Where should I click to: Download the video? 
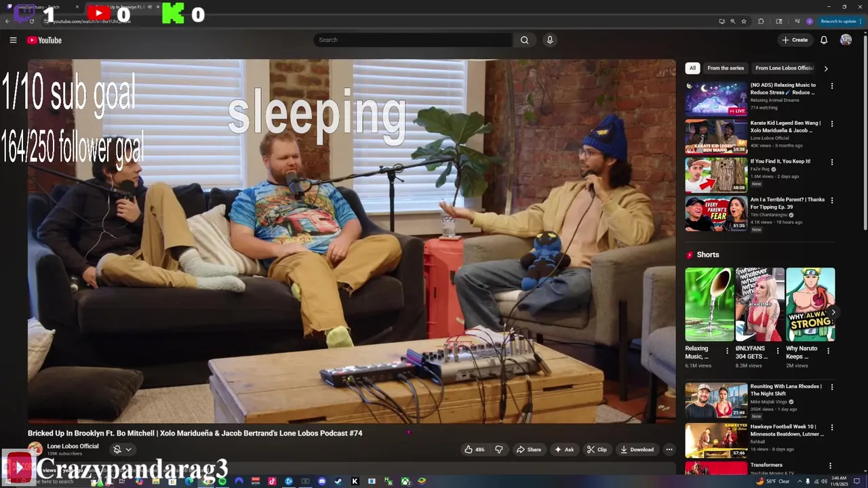[637, 449]
